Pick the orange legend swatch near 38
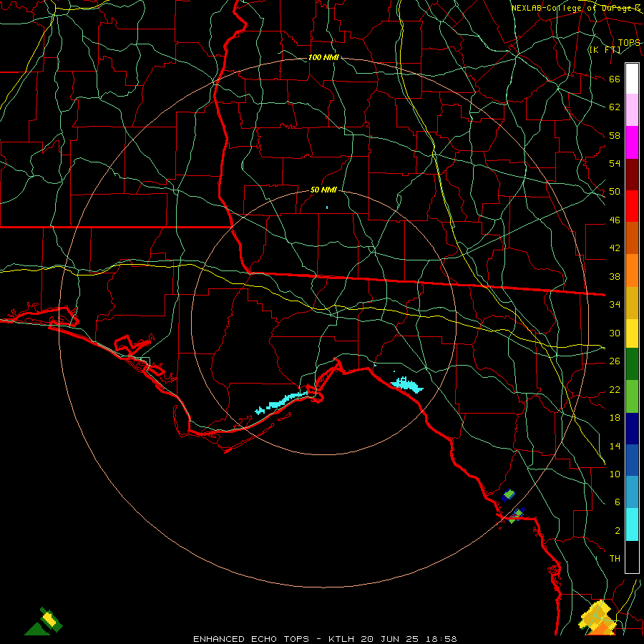This screenshot has width=644, height=644. point(632,270)
